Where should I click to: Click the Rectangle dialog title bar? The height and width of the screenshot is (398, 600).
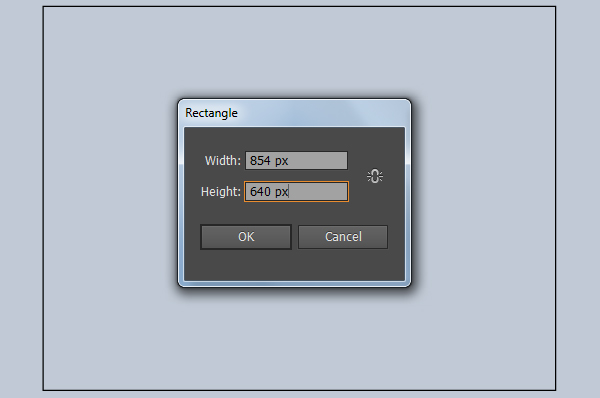(x=294, y=113)
